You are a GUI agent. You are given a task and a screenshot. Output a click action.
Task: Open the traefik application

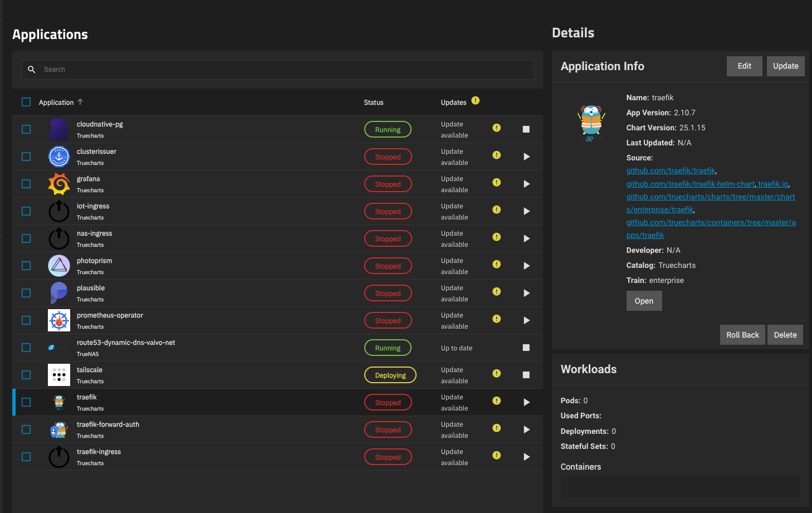coord(644,301)
